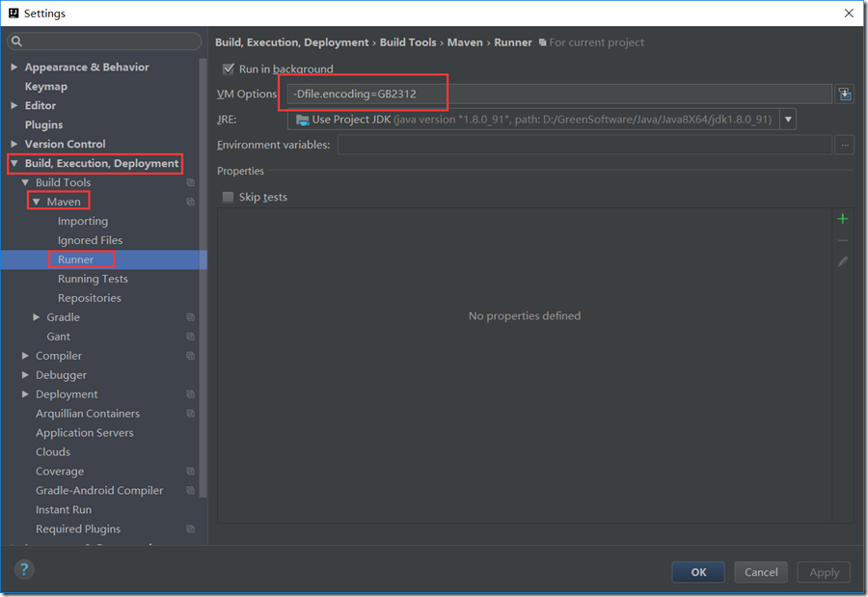Click project-level icon next to Gant
The image size is (868, 597).
pos(190,337)
